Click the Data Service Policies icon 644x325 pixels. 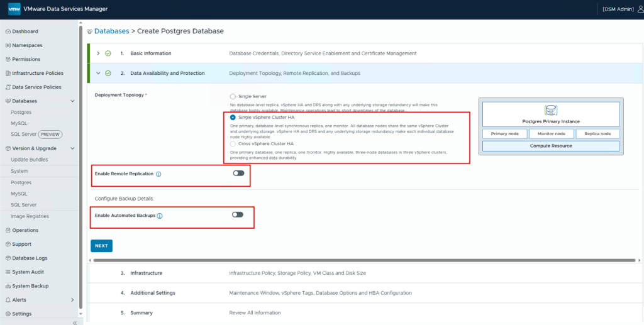[x=8, y=87]
